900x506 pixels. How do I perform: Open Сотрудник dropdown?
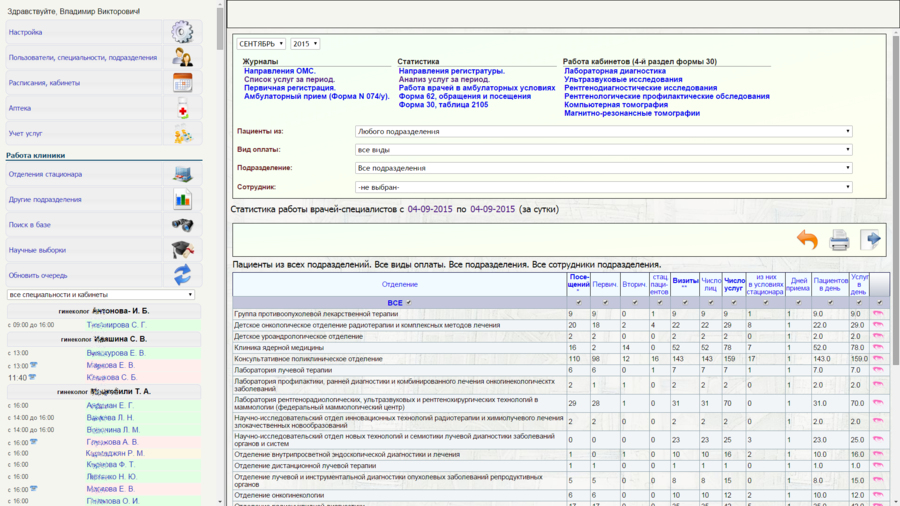coord(603,187)
